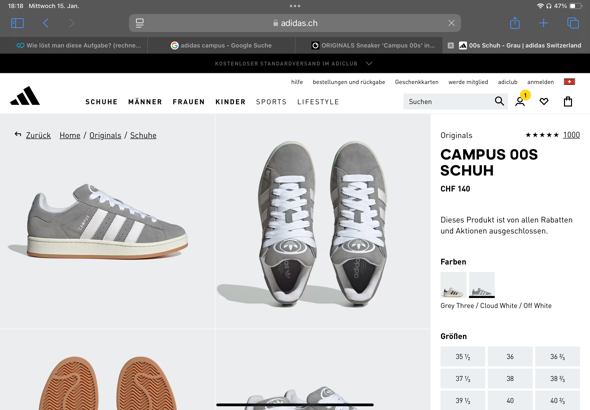Stop loading with the X in address bar
This screenshot has width=590, height=410.
pos(452,23)
